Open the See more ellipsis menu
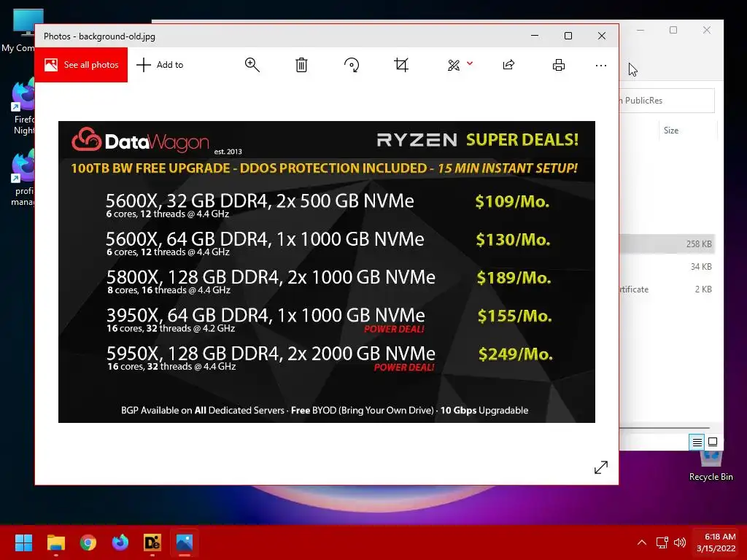This screenshot has height=560, width=747. (601, 65)
